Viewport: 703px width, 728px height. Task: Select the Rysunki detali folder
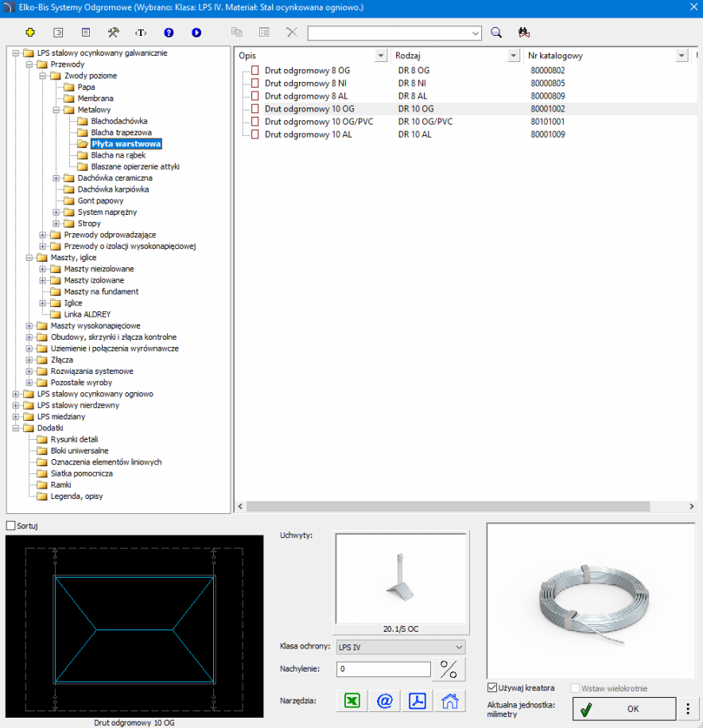click(74, 439)
